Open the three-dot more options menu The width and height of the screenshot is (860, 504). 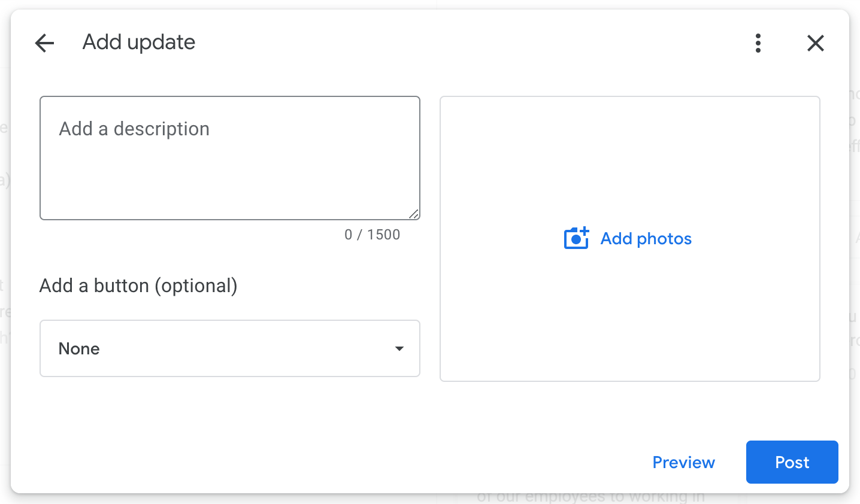[758, 43]
